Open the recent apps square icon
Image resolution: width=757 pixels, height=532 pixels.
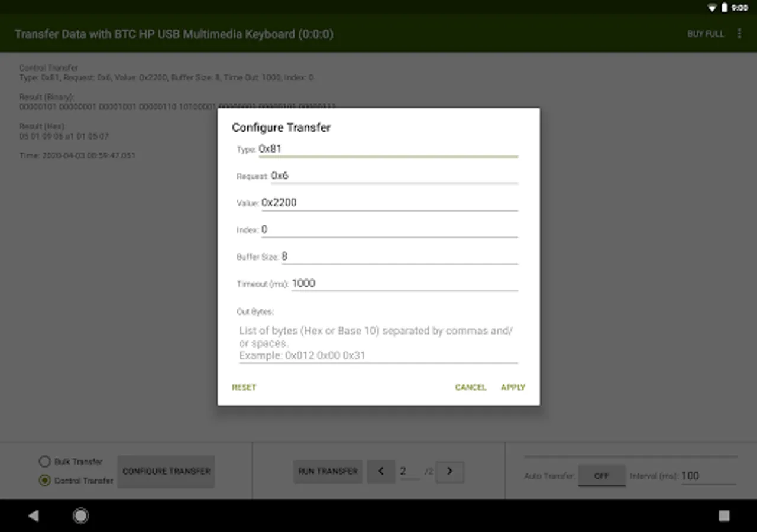724,516
